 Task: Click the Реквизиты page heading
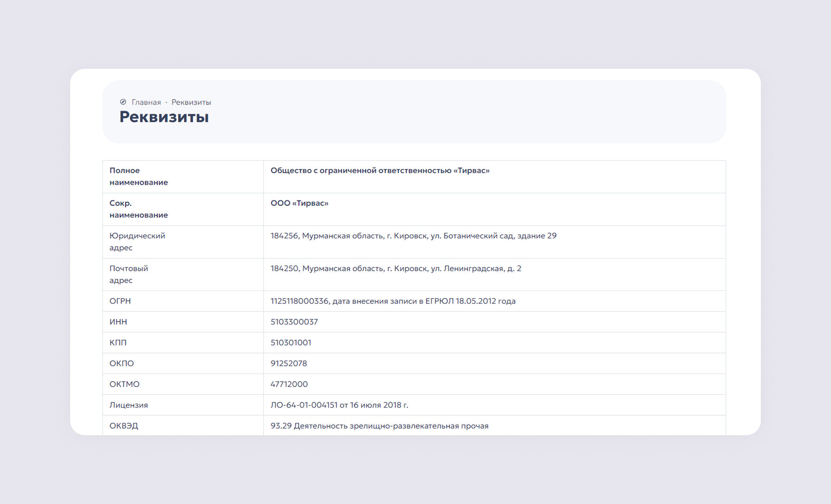click(164, 117)
